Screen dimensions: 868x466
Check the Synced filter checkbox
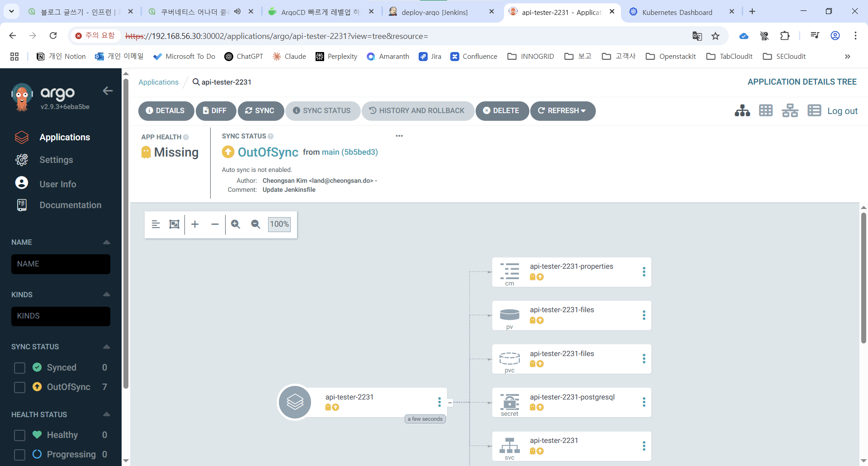(x=19, y=368)
